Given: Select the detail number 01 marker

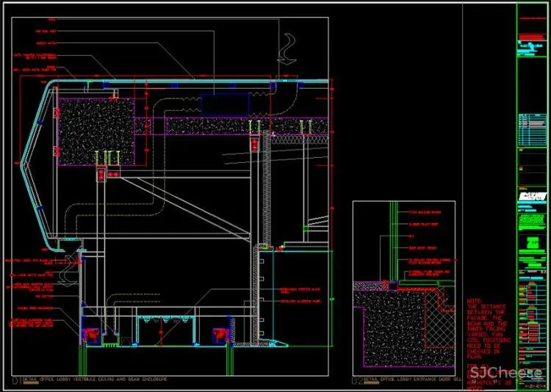Looking at the screenshot, I should point(15,380).
